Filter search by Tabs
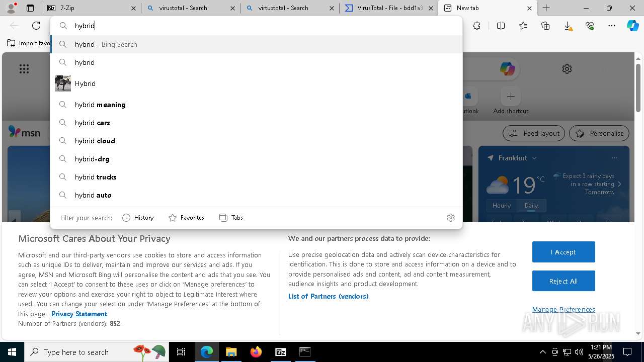The image size is (644, 362). (231, 218)
